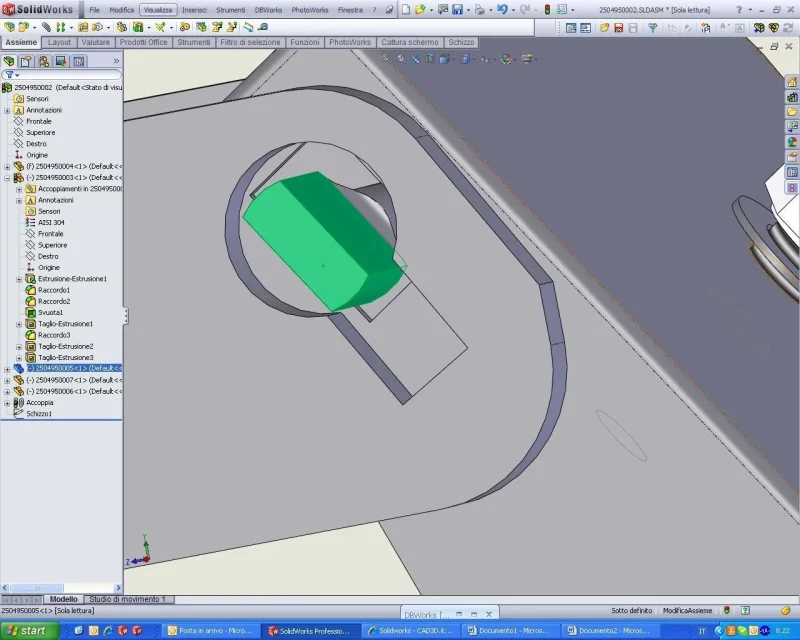800x640 pixels.
Task: Click the blue floppy Save icon
Action: (457, 10)
